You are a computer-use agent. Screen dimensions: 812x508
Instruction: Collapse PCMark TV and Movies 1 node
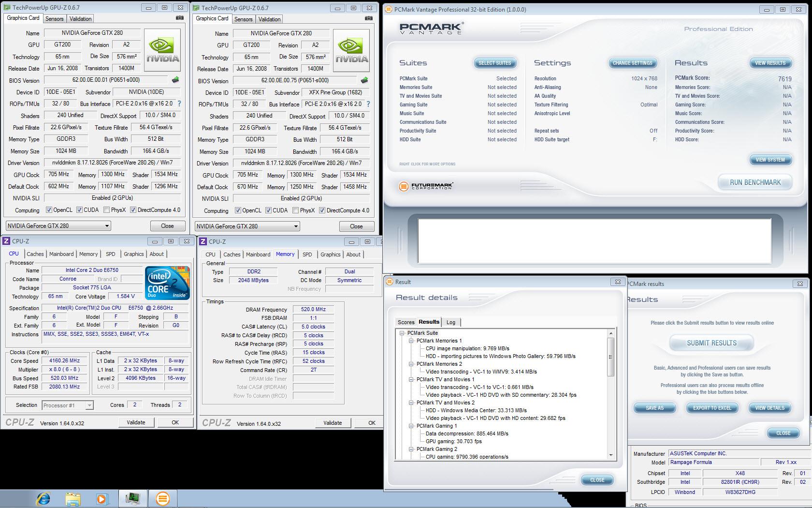(411, 379)
